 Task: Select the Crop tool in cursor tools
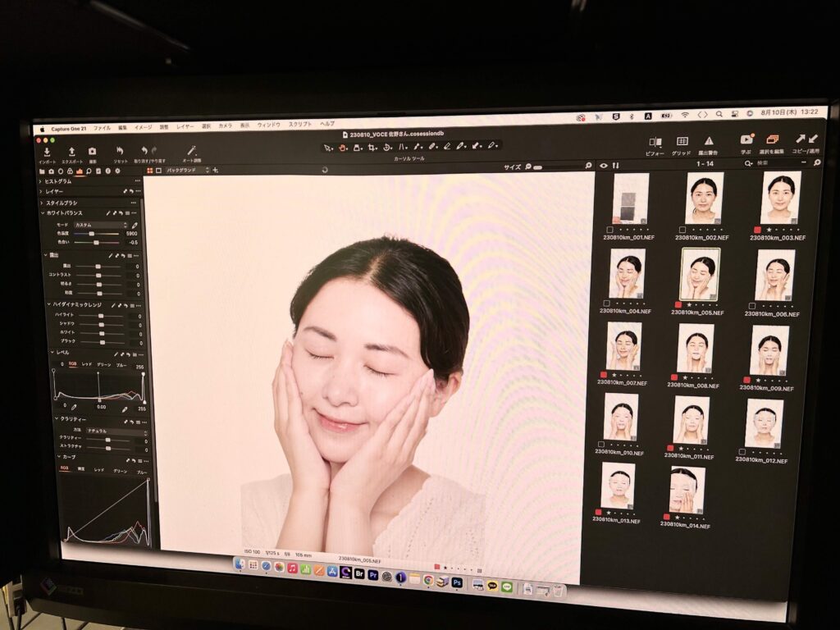click(372, 148)
